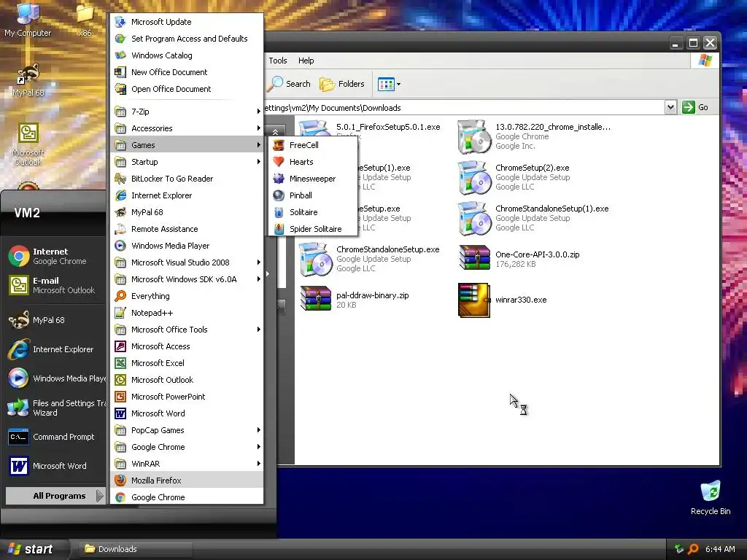Open Internet Google Chrome pinned item
The image size is (747, 560).
(x=54, y=256)
